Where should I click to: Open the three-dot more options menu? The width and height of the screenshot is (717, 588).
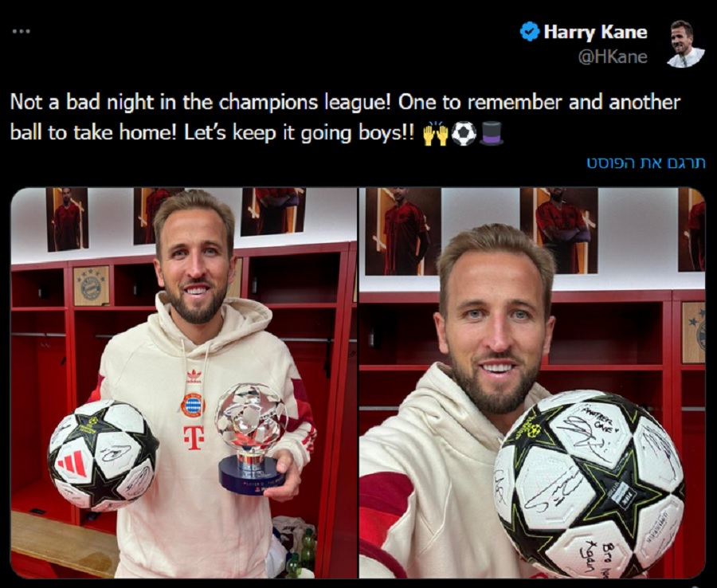pos(22,32)
